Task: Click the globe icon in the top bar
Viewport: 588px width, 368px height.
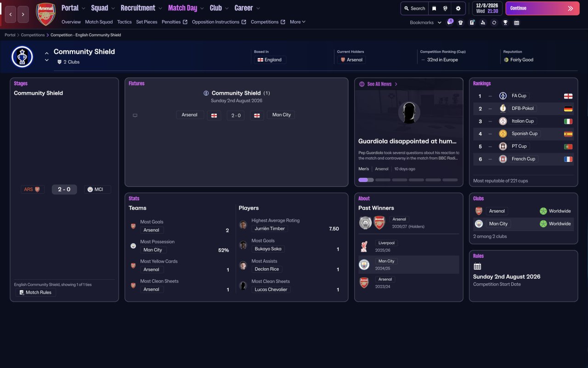Action: [x=446, y=8]
